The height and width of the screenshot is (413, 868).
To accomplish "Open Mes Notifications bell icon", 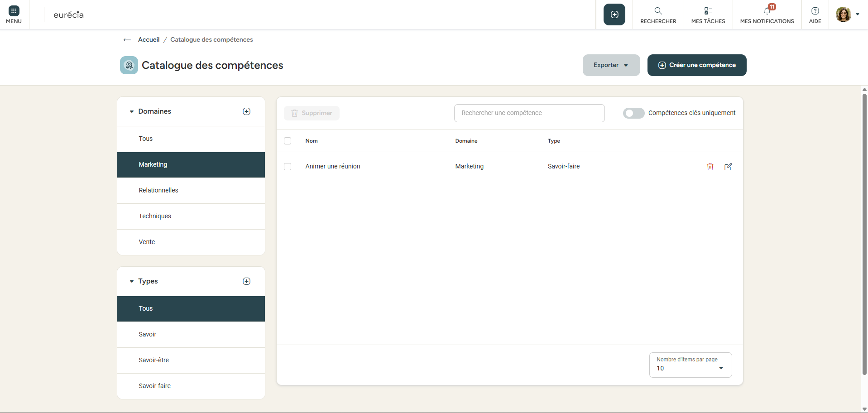I will coord(767,11).
